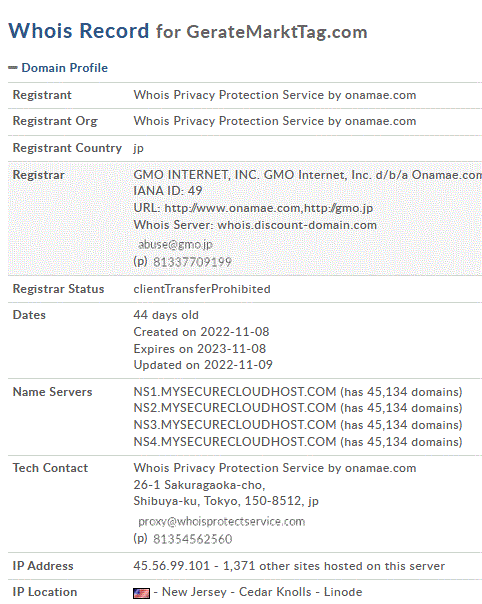Click the clientTransferProhibited status

[202, 289]
